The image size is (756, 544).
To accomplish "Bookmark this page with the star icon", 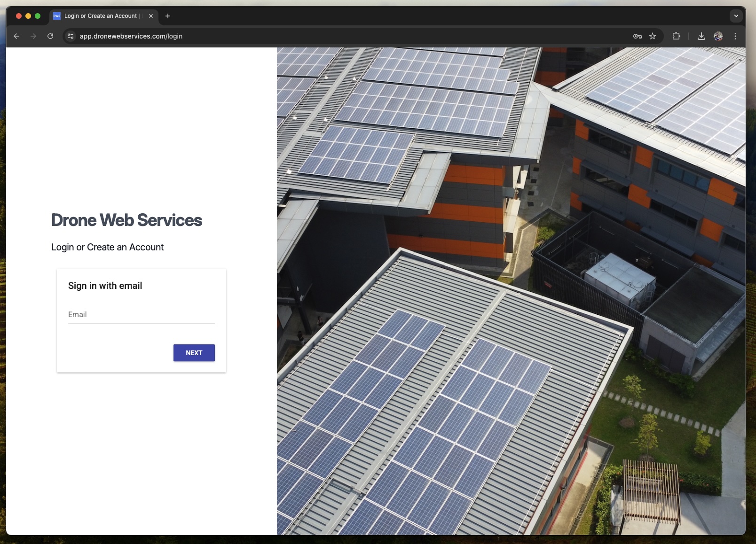I will click(x=653, y=36).
